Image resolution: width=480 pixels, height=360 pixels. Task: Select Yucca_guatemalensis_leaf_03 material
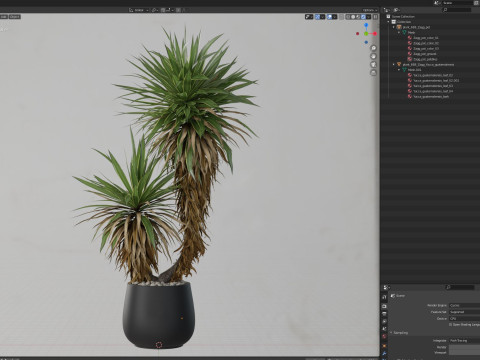433,86
